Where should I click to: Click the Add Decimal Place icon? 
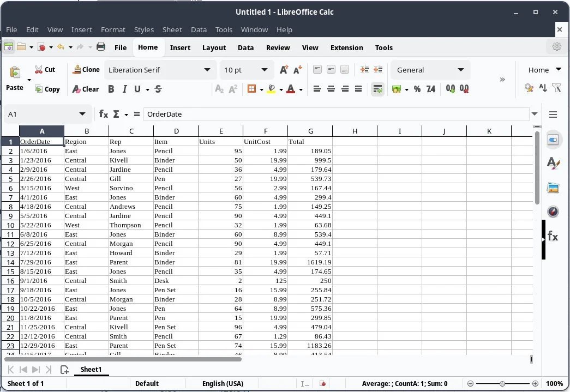(449, 89)
